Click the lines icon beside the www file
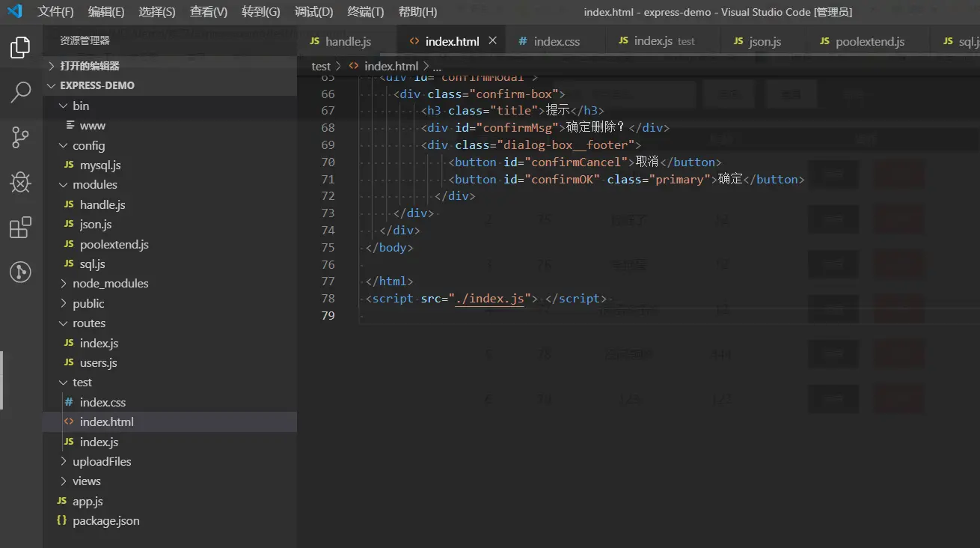 click(x=70, y=125)
